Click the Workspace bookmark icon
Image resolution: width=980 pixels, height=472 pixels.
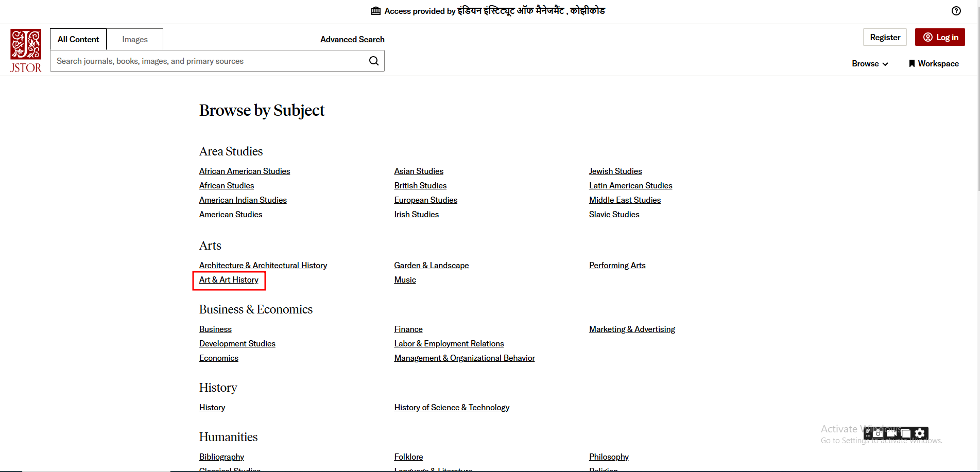[912, 63]
